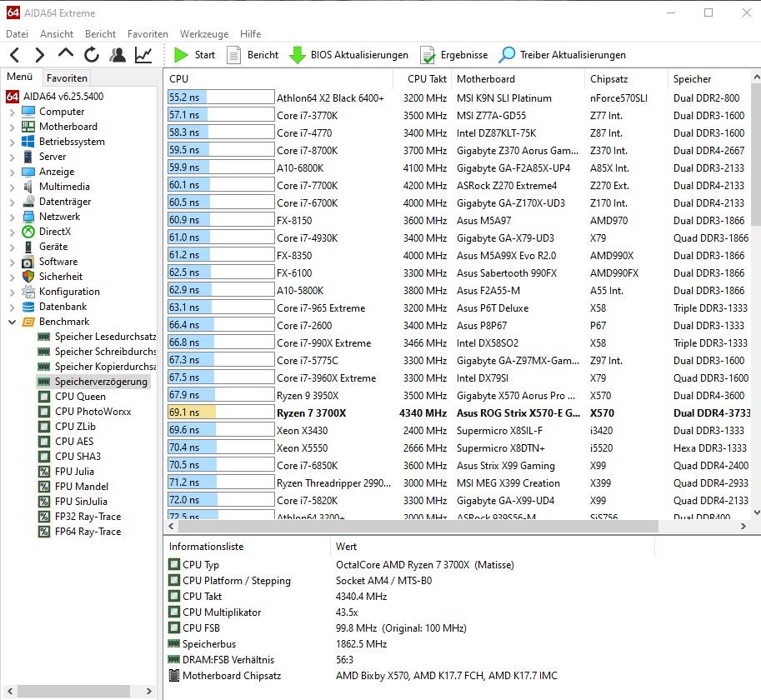Open the Bericht menu in the menu bar
Screen dimensions: 761x700
click(100, 34)
